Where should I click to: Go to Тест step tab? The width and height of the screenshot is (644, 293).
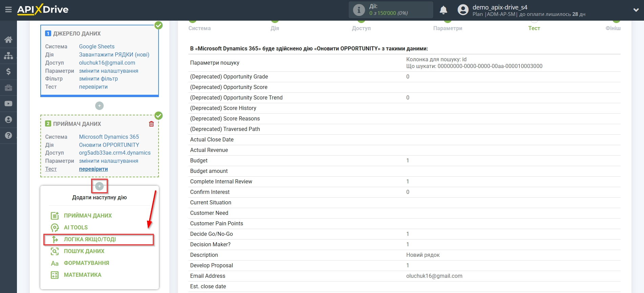click(534, 28)
